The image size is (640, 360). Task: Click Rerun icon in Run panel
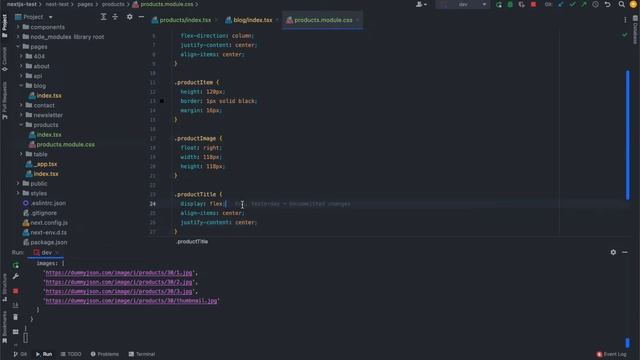tap(16, 265)
